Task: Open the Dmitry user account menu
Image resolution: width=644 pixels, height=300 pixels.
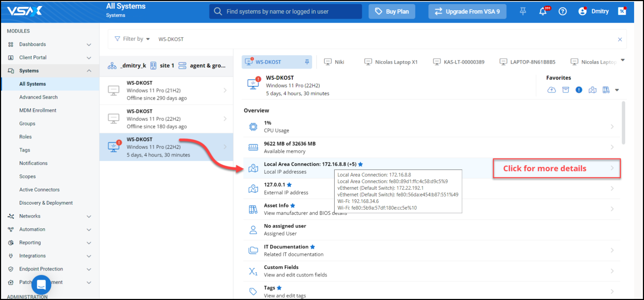Action: 593,11
